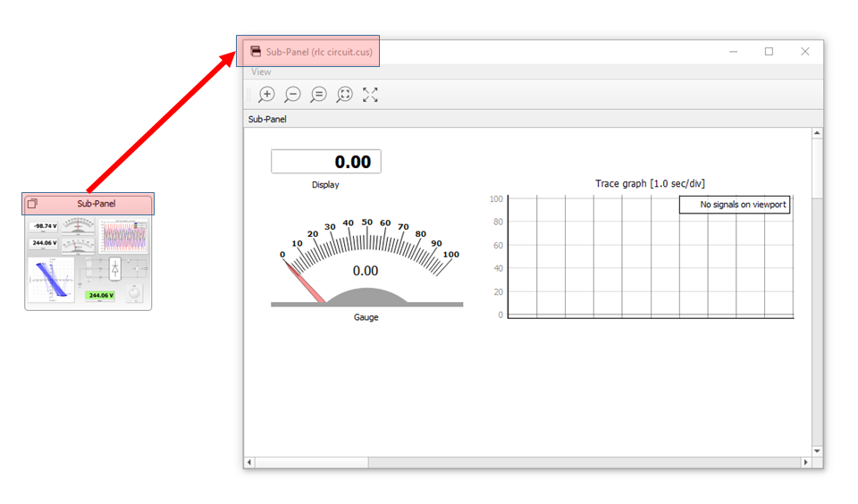Maximize the Sub-Panel window
The height and width of the screenshot is (504, 858).
click(769, 52)
